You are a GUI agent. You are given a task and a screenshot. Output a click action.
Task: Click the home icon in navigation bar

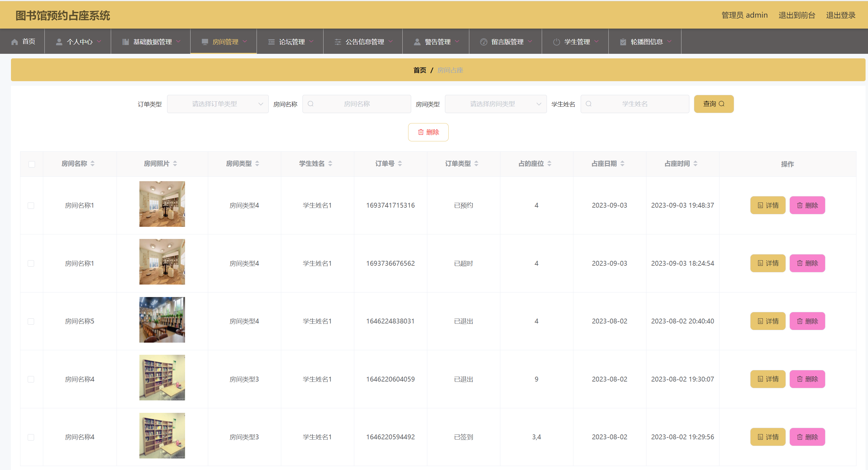pyautogui.click(x=15, y=42)
